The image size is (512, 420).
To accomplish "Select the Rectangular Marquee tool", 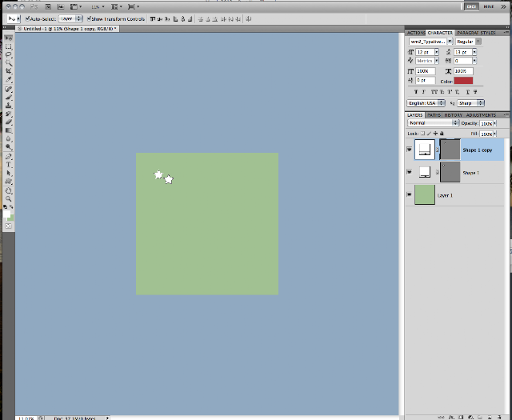I will (x=9, y=46).
